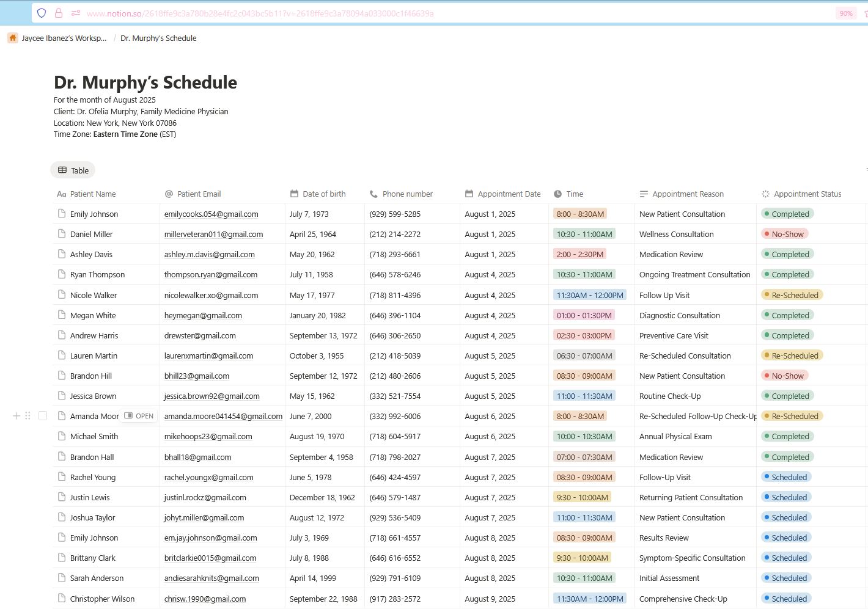Screen dimensions: 868x609
Task: Open the Appointment Reason column header menu
Action: tap(696, 194)
